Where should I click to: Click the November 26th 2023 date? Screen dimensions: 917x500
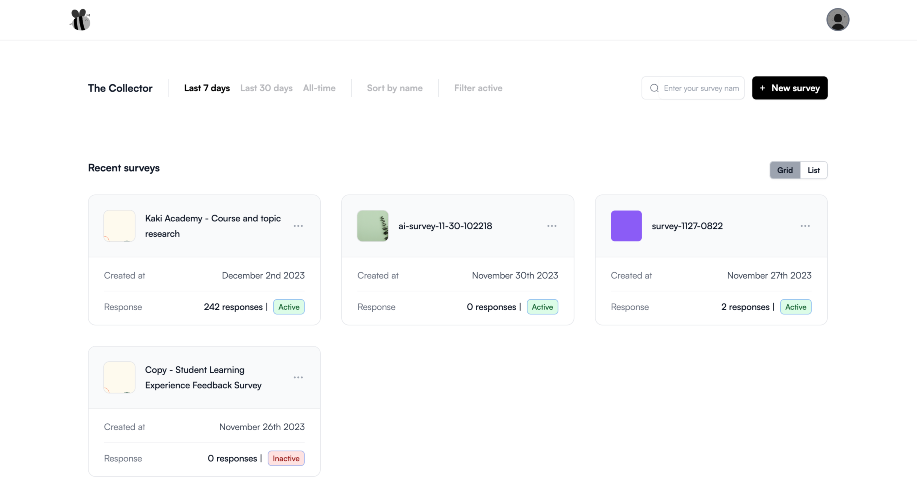coord(262,427)
